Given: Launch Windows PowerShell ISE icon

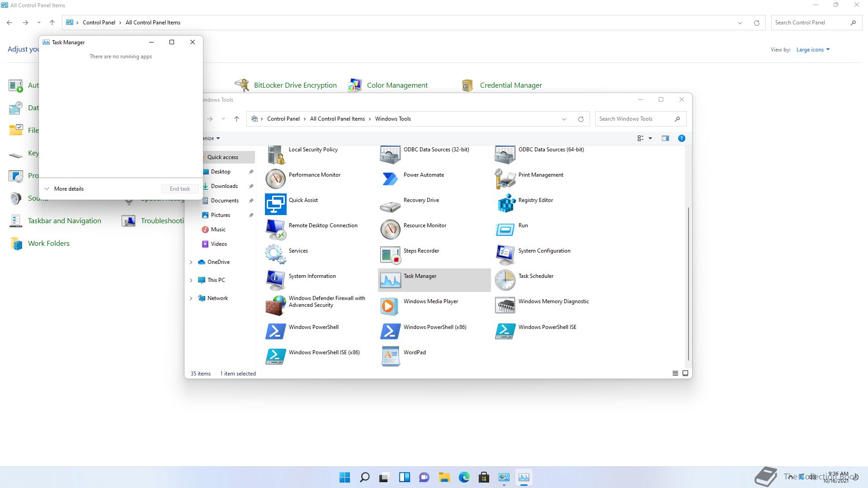Looking at the screenshot, I should point(505,331).
